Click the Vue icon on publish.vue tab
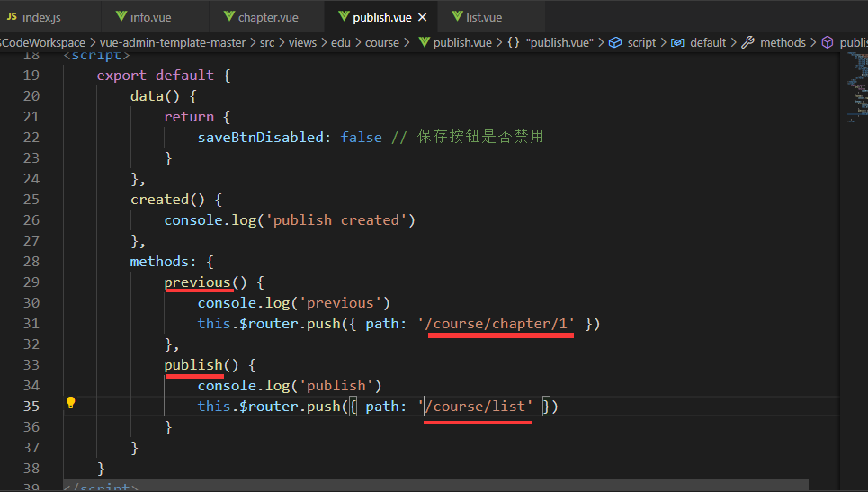Image resolution: width=868 pixels, height=492 pixels. 344,16
